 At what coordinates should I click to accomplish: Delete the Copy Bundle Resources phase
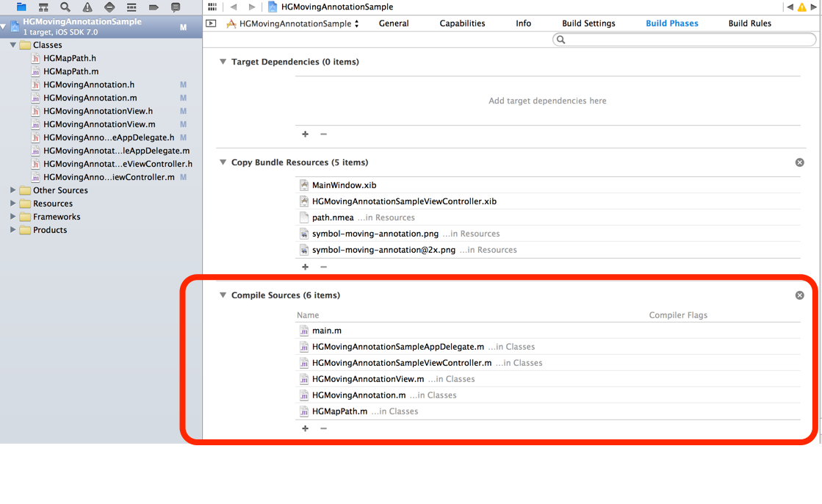click(x=799, y=162)
